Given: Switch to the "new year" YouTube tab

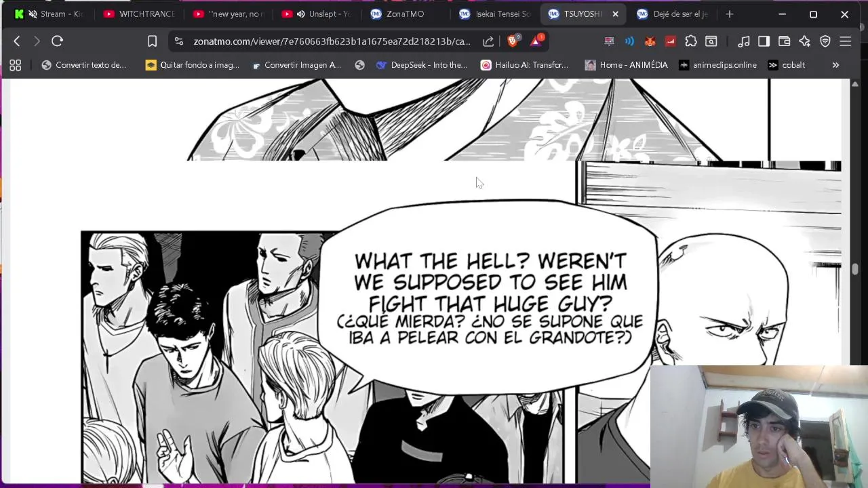Looking at the screenshot, I should [x=229, y=14].
